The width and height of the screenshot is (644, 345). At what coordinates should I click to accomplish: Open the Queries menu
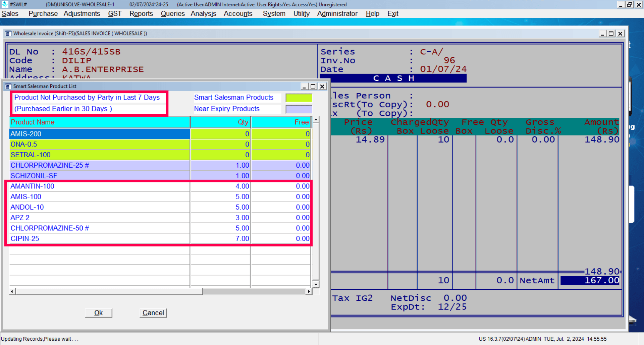tap(173, 14)
